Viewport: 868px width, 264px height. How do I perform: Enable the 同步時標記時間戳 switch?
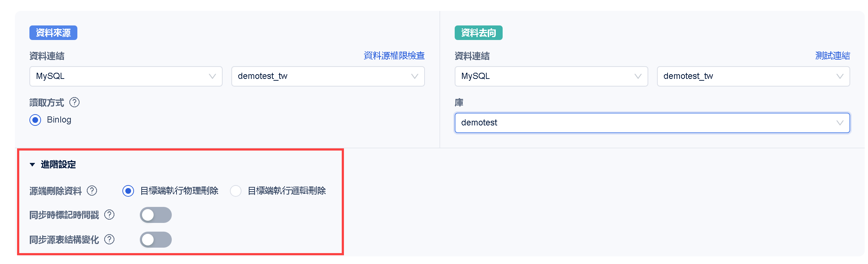pyautogui.click(x=155, y=215)
